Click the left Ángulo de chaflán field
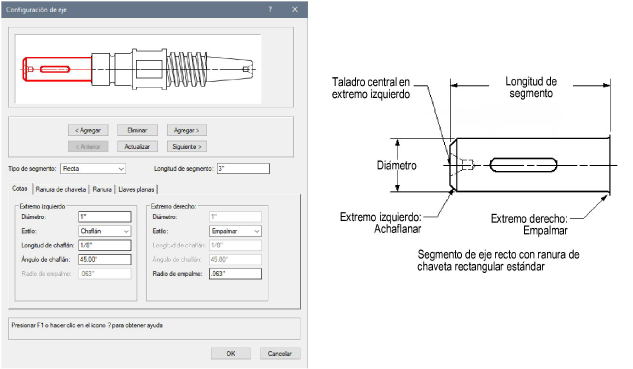 (x=105, y=259)
